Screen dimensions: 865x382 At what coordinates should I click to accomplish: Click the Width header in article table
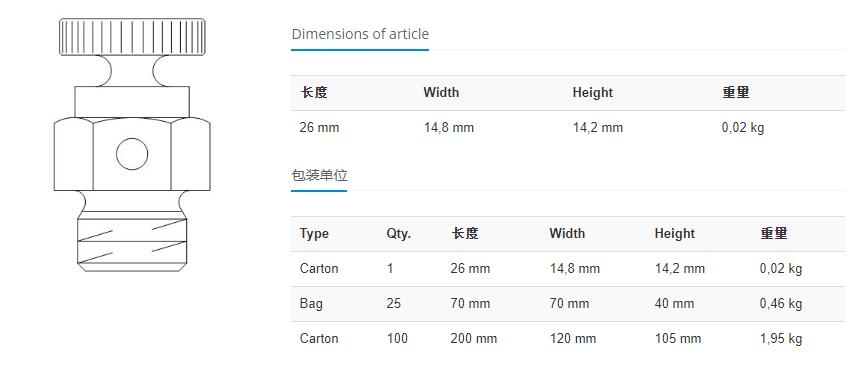[x=441, y=92]
